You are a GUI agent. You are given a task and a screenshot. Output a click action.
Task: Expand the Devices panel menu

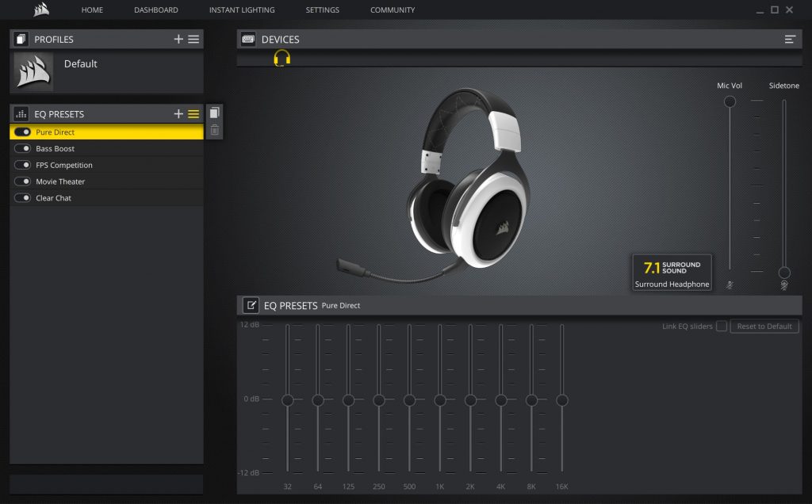click(790, 39)
